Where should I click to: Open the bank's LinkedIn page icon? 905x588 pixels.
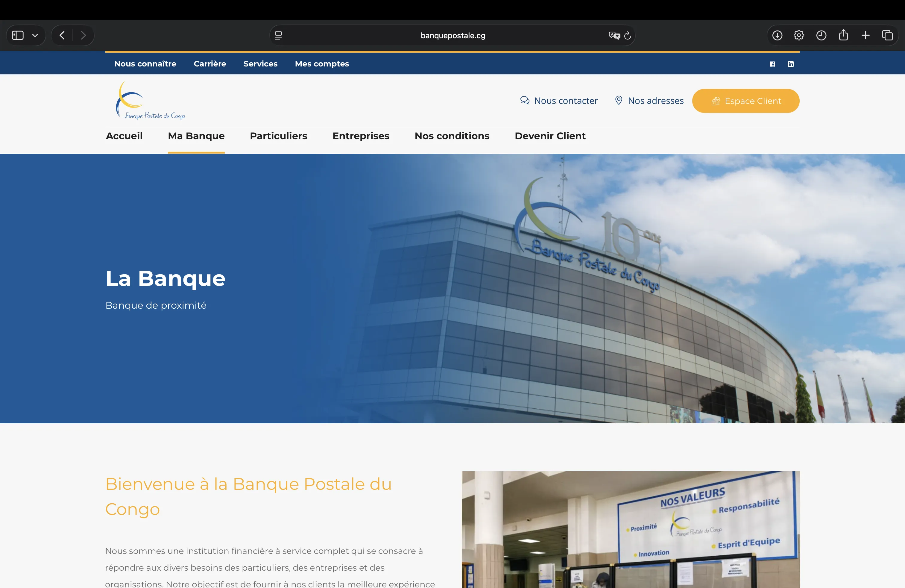click(791, 64)
